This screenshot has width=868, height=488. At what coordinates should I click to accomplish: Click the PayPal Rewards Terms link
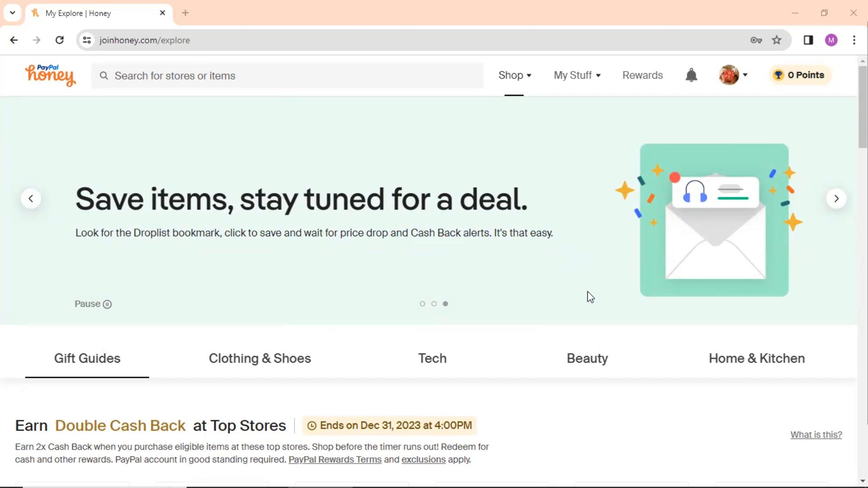tap(335, 460)
